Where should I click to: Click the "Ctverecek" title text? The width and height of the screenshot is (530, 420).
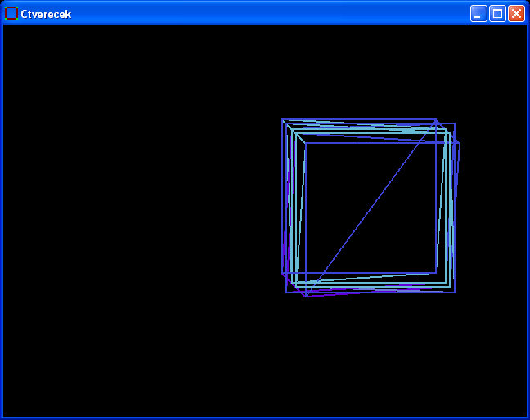click(x=46, y=14)
